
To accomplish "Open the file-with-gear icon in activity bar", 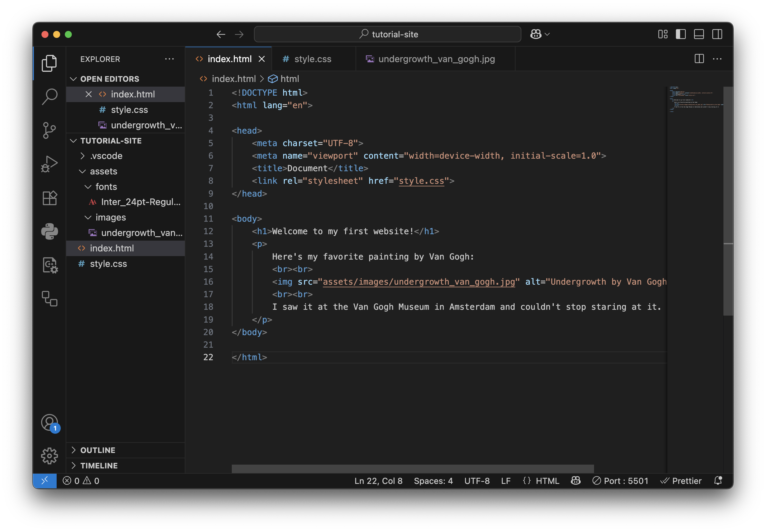I will [49, 265].
